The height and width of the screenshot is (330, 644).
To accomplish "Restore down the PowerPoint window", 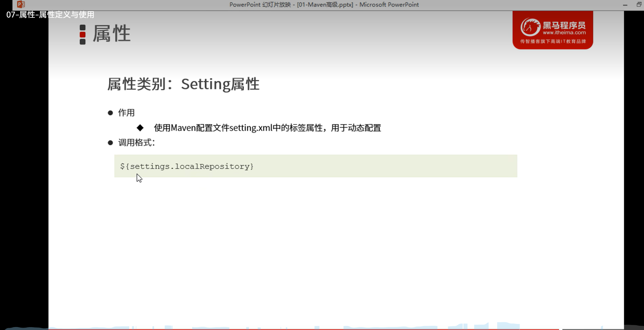I will pyautogui.click(x=639, y=5).
